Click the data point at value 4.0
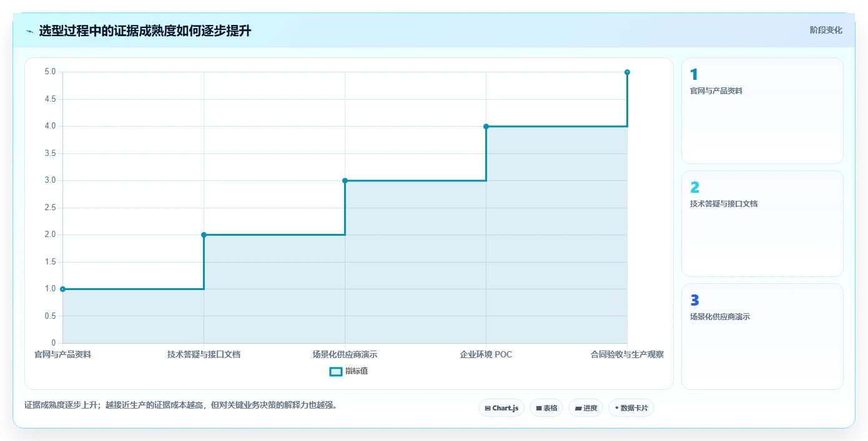The width and height of the screenshot is (868, 441). point(486,126)
